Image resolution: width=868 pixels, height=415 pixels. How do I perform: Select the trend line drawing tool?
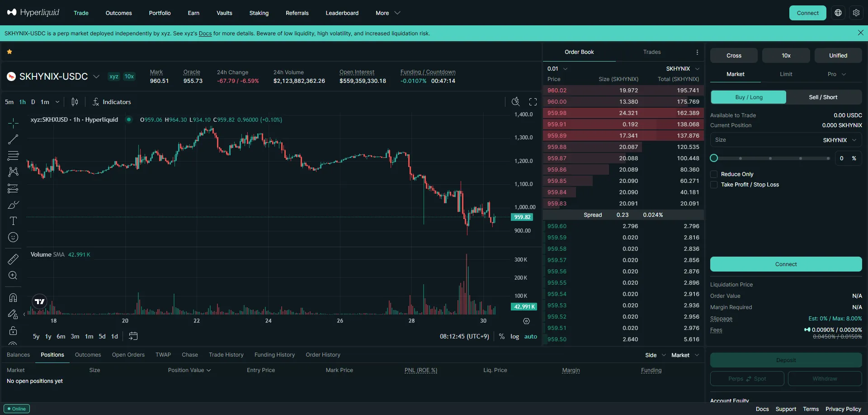click(x=13, y=139)
